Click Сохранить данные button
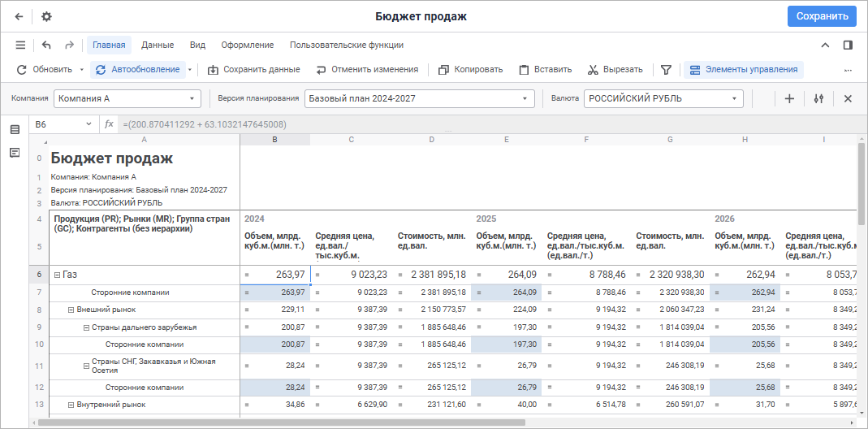Viewport: 868px width, 429px height. [254, 70]
